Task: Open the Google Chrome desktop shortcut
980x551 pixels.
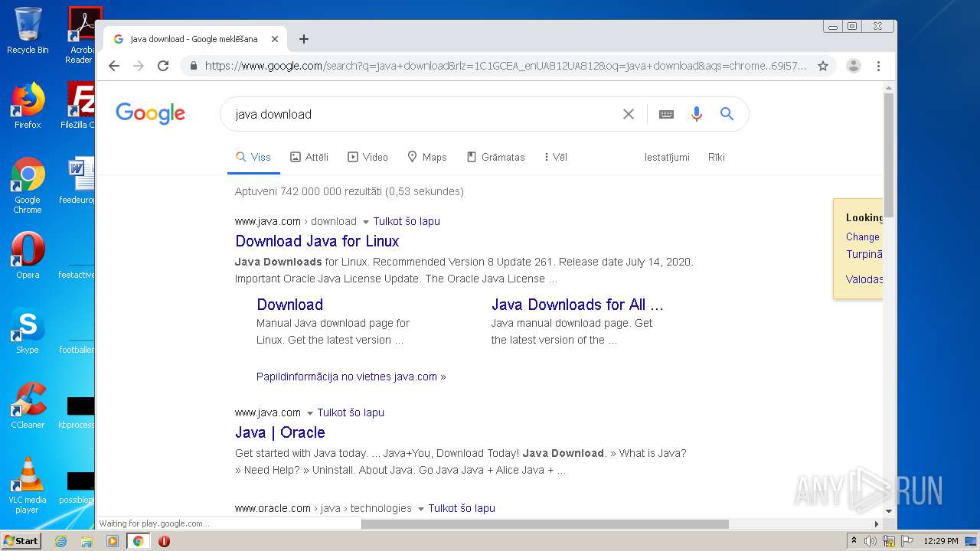Action: (x=28, y=185)
